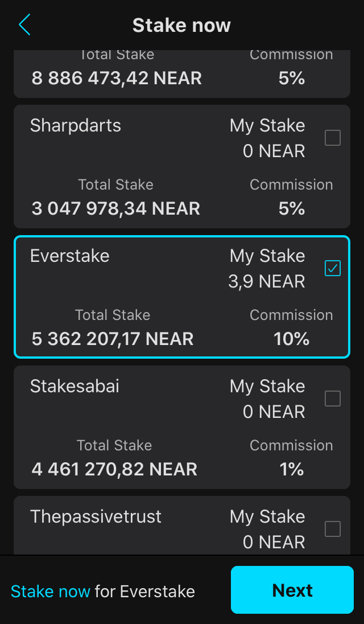This screenshot has height=624, width=364.
Task: Tap the My Stake label on Everstake
Action: pos(267,256)
